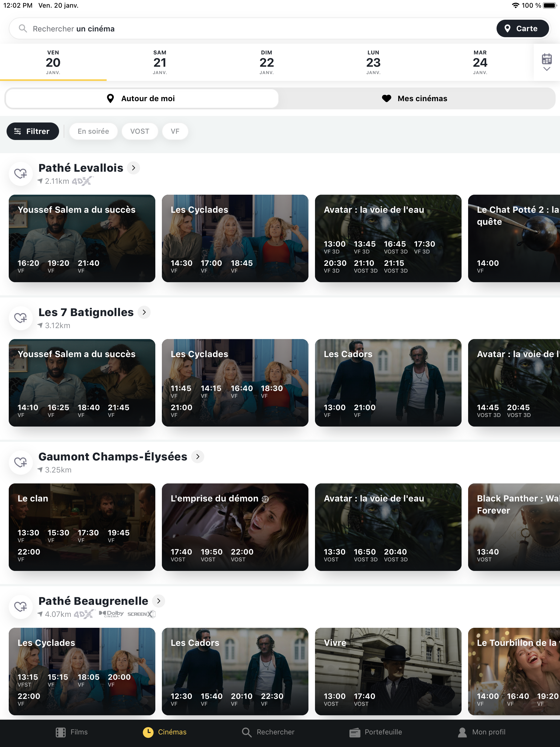
Task: Select Saturday 21 January date tab
Action: point(160,62)
